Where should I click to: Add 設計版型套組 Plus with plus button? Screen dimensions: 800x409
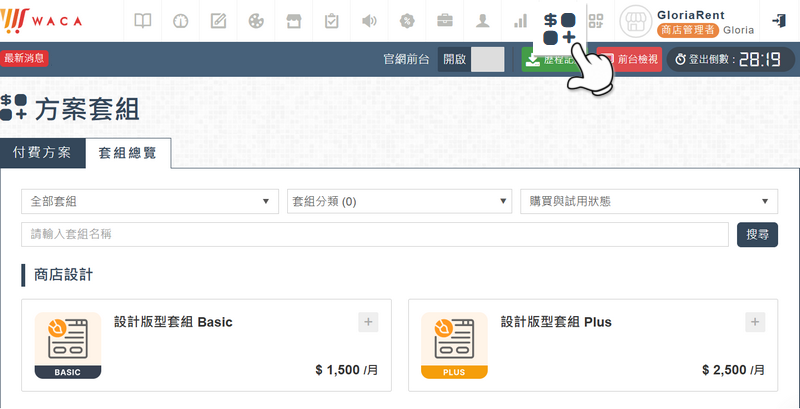point(755,322)
